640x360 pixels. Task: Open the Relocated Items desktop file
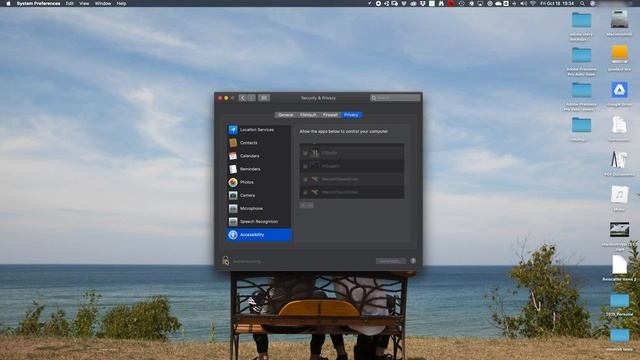coord(619,265)
